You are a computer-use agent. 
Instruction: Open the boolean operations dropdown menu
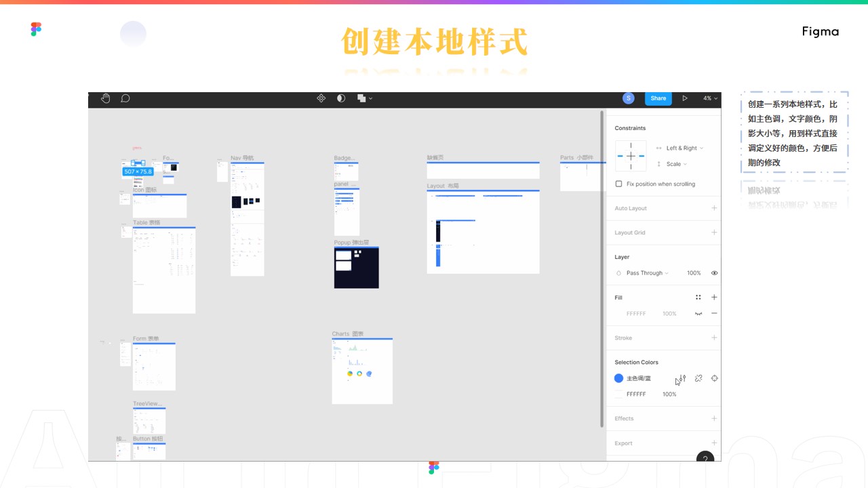click(x=366, y=98)
